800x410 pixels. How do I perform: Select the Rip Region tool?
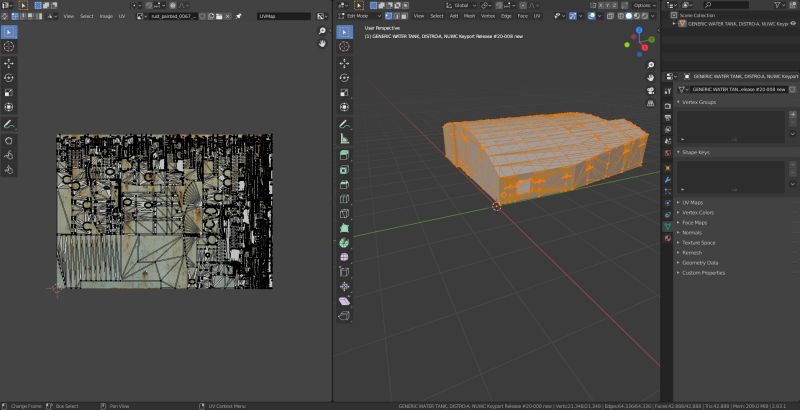point(344,316)
